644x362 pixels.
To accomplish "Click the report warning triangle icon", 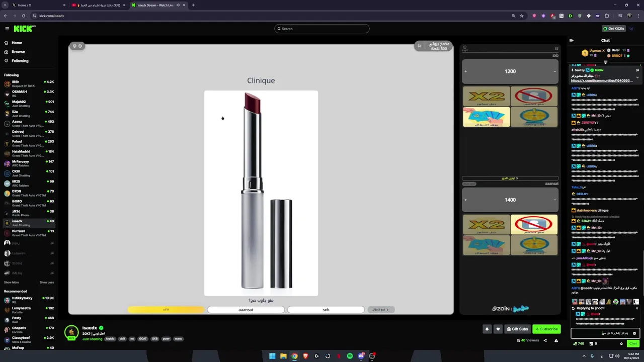I will click(556, 340).
